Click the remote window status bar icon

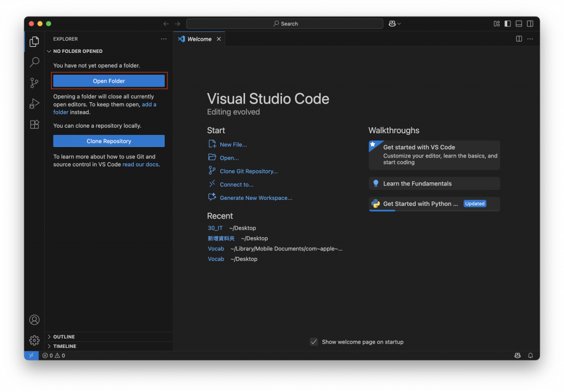[31, 356]
